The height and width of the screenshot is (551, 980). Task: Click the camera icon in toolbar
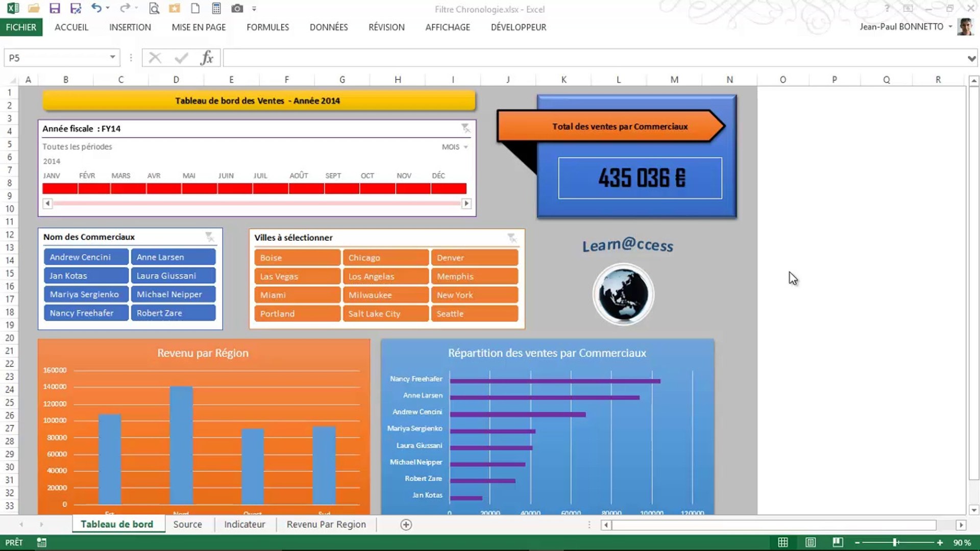tap(237, 9)
